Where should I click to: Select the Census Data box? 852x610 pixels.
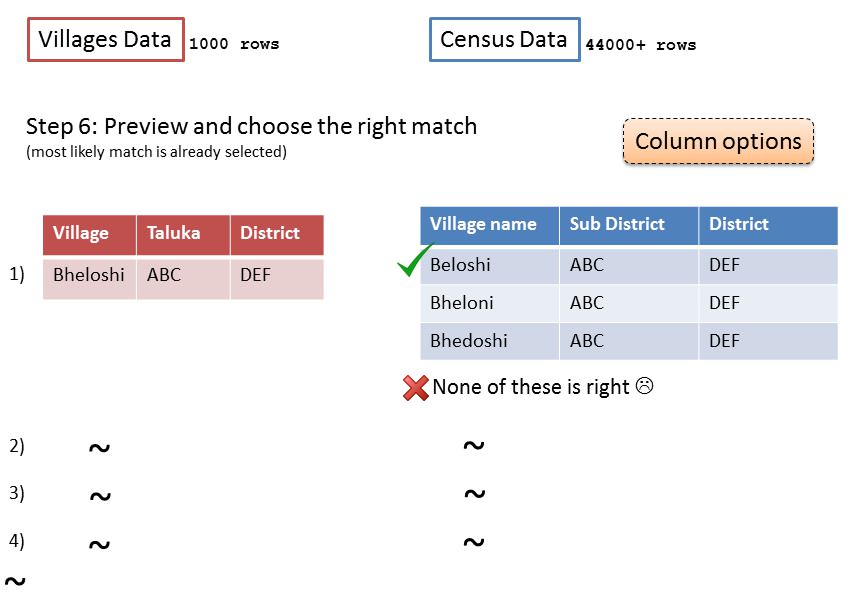tap(505, 40)
